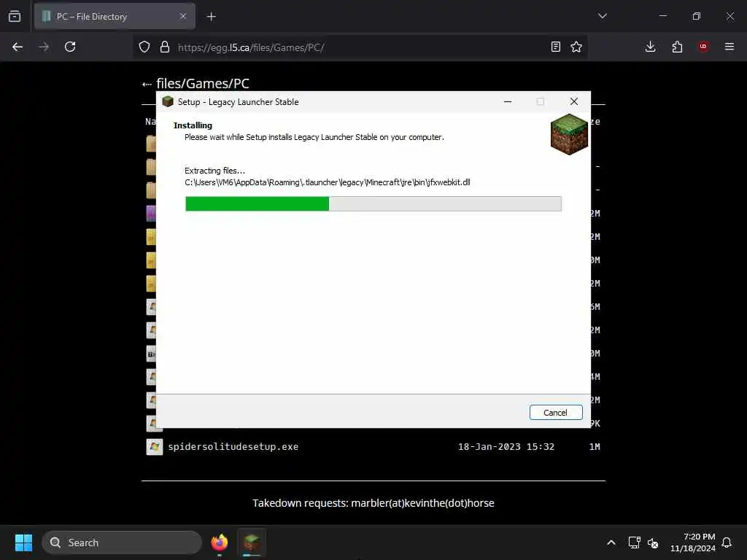Click the Legacy Launcher setup taskbar icon
The width and height of the screenshot is (747, 560).
252,542
